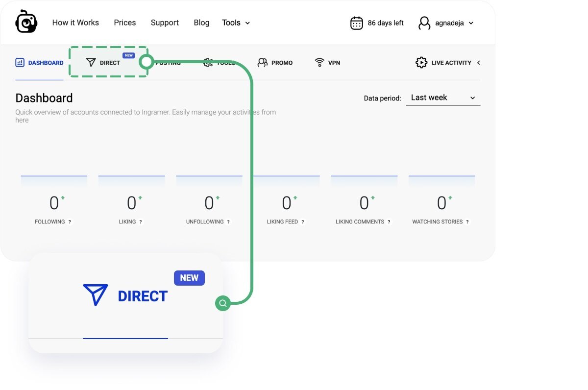Open the Tools gears icon in the tab bar
Image resolution: width=588 pixels, height=390 pixels.
click(208, 62)
